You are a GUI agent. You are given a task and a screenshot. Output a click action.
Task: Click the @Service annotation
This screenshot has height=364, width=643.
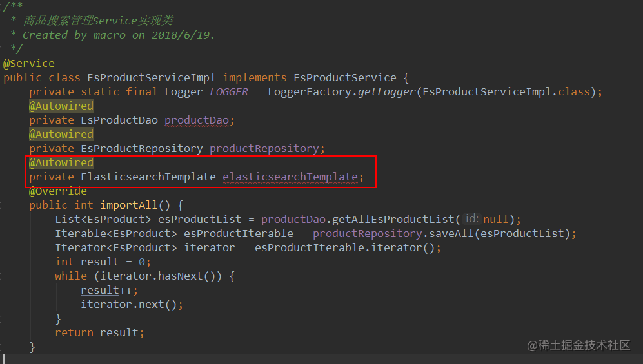click(x=29, y=64)
